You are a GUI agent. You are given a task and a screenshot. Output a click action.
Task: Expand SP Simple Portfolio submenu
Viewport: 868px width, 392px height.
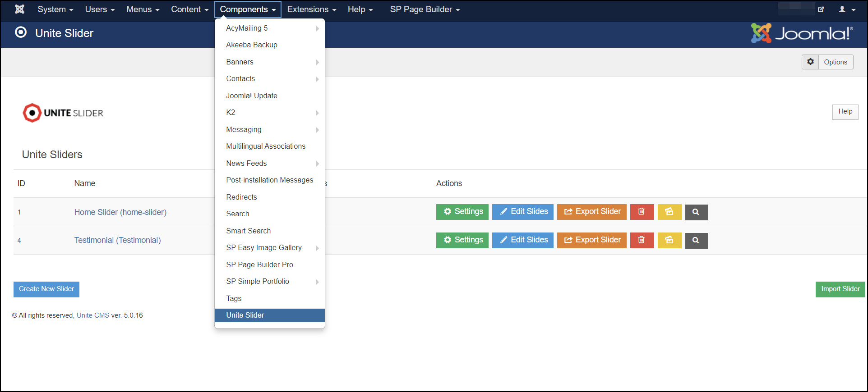pos(270,282)
